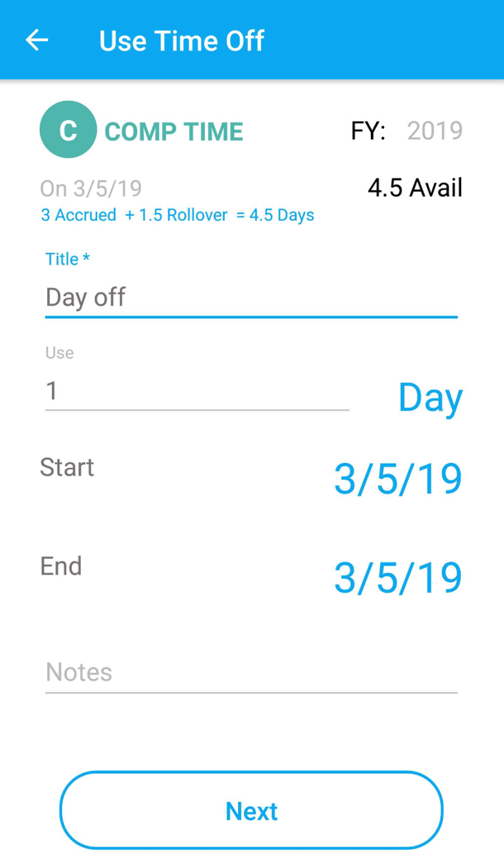Open the End date picker showing 3/5/19
The image size is (504, 864).
point(397,577)
